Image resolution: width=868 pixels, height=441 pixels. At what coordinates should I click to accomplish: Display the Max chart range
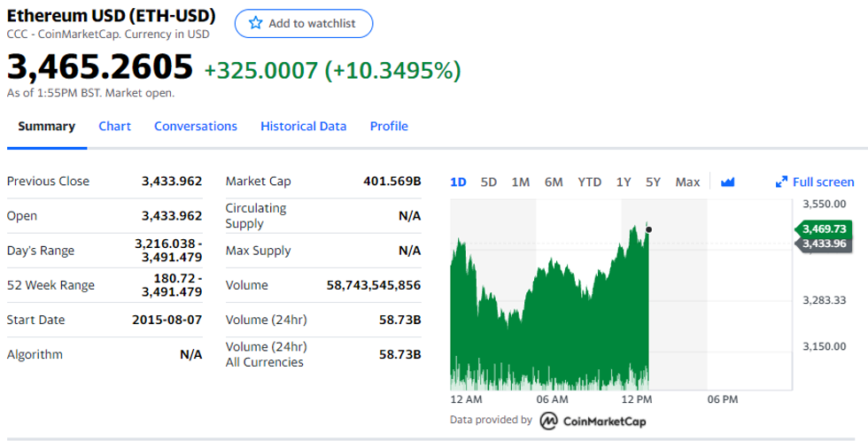click(687, 182)
